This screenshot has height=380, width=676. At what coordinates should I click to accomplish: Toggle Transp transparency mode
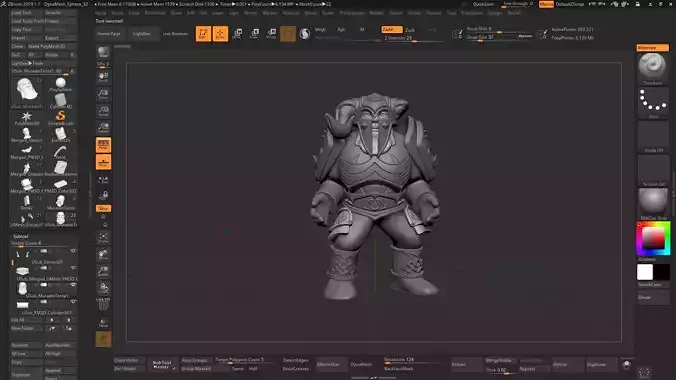pos(103,322)
